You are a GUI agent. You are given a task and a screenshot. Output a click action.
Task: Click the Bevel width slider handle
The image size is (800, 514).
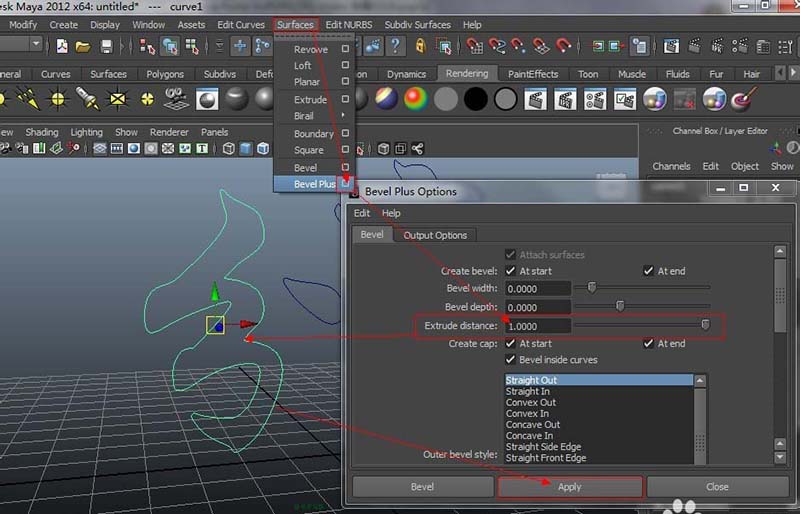[591, 287]
